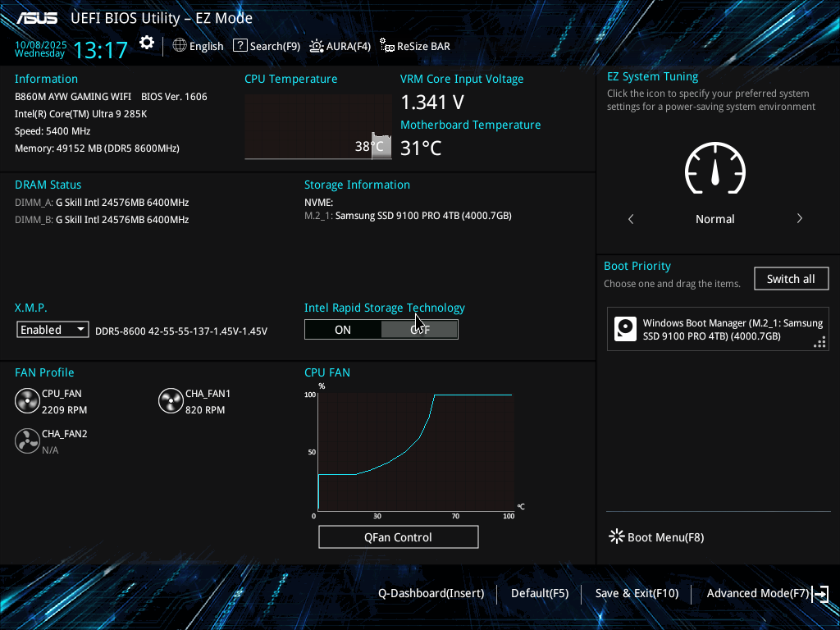Open Boot Menu(F8)
This screenshot has height=630, width=840.
click(x=656, y=537)
